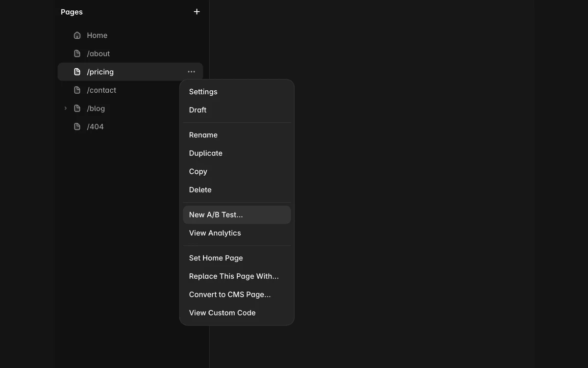Screen dimensions: 588x368
Task: Select Replace This Page With option
Action: 237,276
